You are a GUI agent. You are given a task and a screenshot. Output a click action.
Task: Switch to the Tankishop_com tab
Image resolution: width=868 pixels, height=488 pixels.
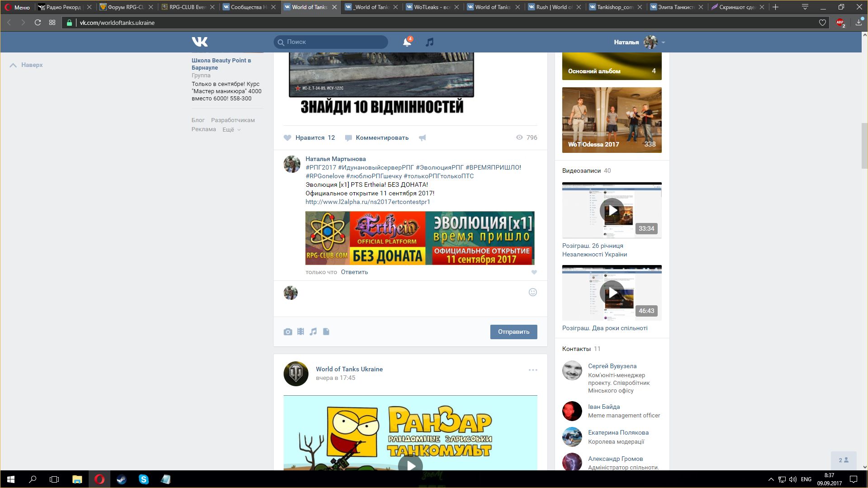click(615, 7)
